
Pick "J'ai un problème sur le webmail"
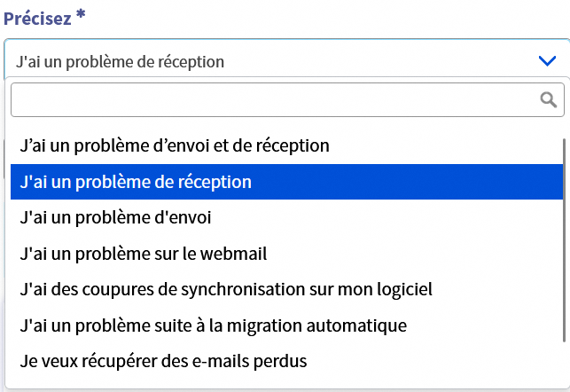[144, 254]
